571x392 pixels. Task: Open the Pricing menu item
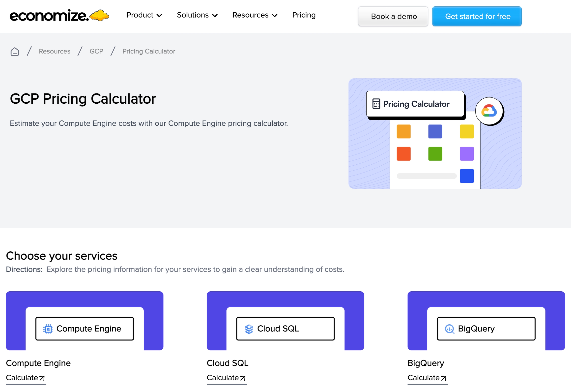[304, 15]
